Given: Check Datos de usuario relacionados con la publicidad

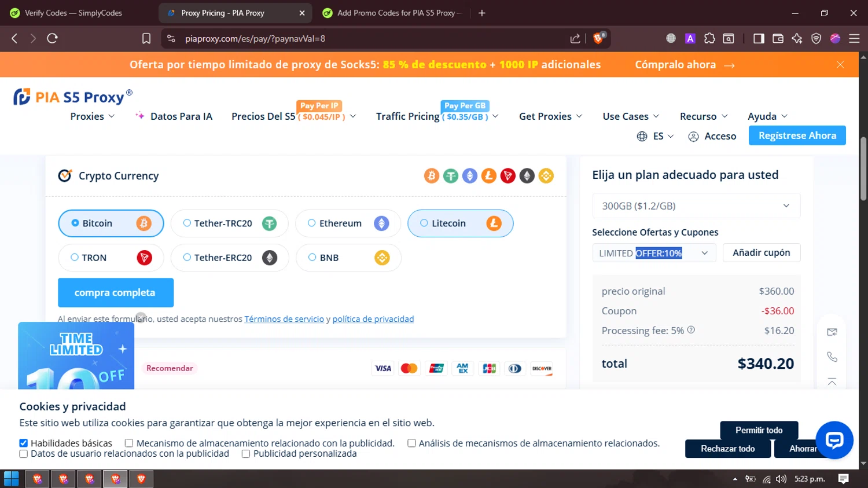Looking at the screenshot, I should 24,454.
